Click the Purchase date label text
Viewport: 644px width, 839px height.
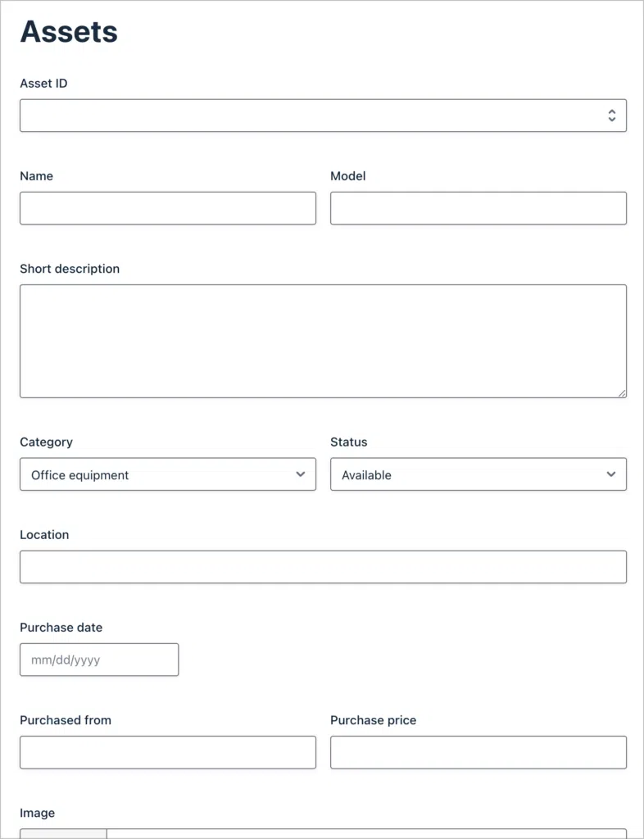tap(61, 628)
